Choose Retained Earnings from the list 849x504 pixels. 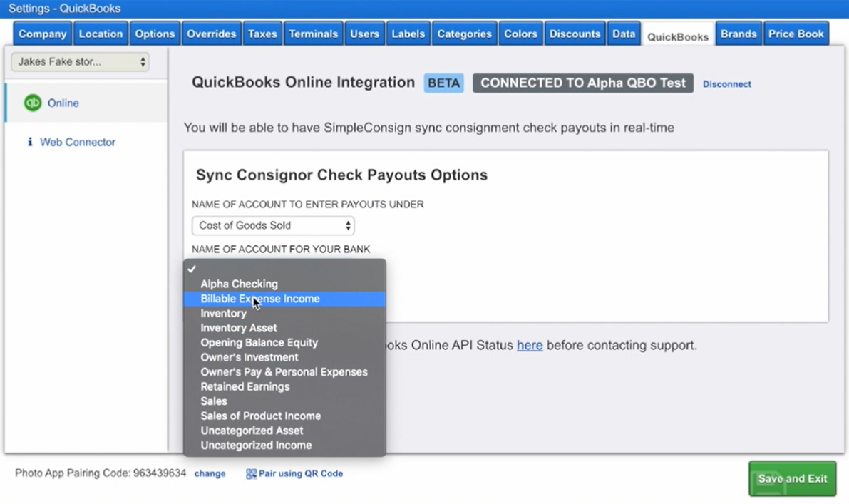click(x=285, y=386)
